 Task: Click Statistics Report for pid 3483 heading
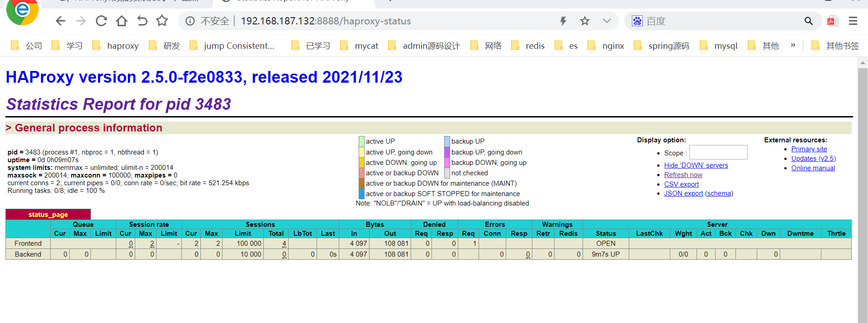click(119, 104)
